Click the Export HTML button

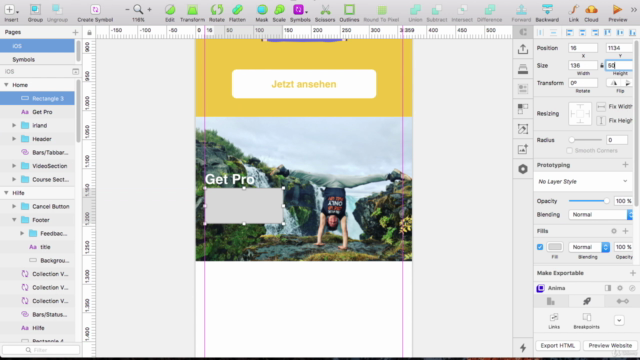click(558, 345)
